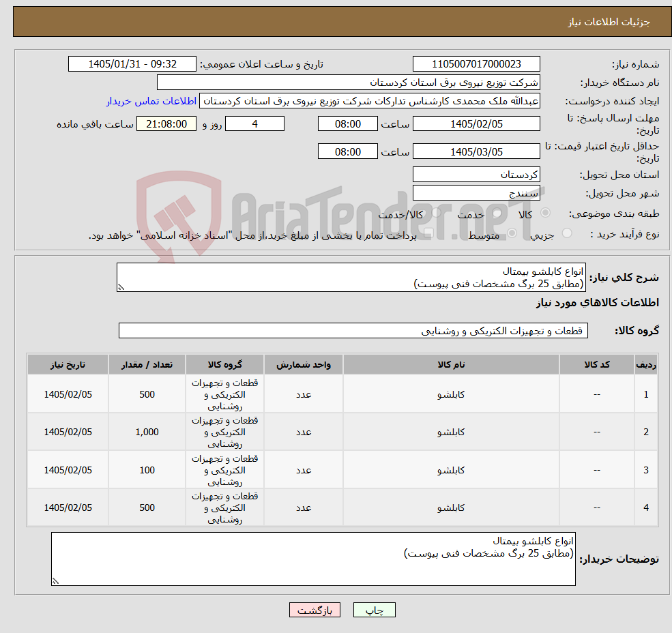Click the واحد شمارش column header

click(304, 364)
